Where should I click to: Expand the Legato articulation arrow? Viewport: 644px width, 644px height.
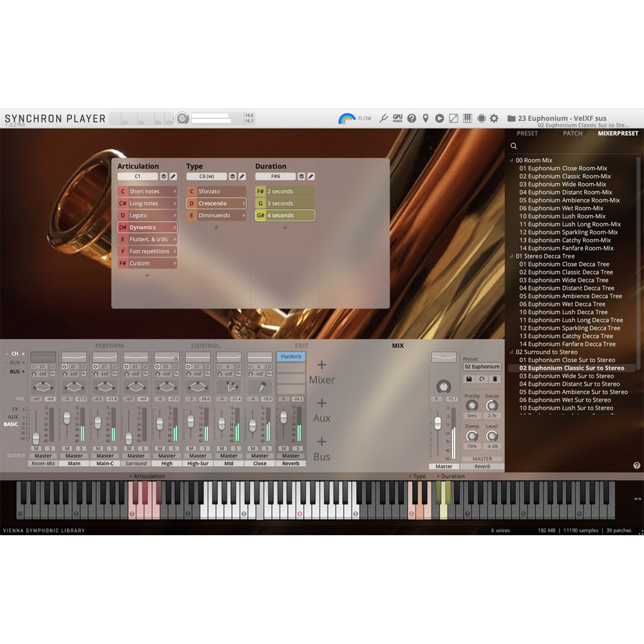(x=175, y=215)
